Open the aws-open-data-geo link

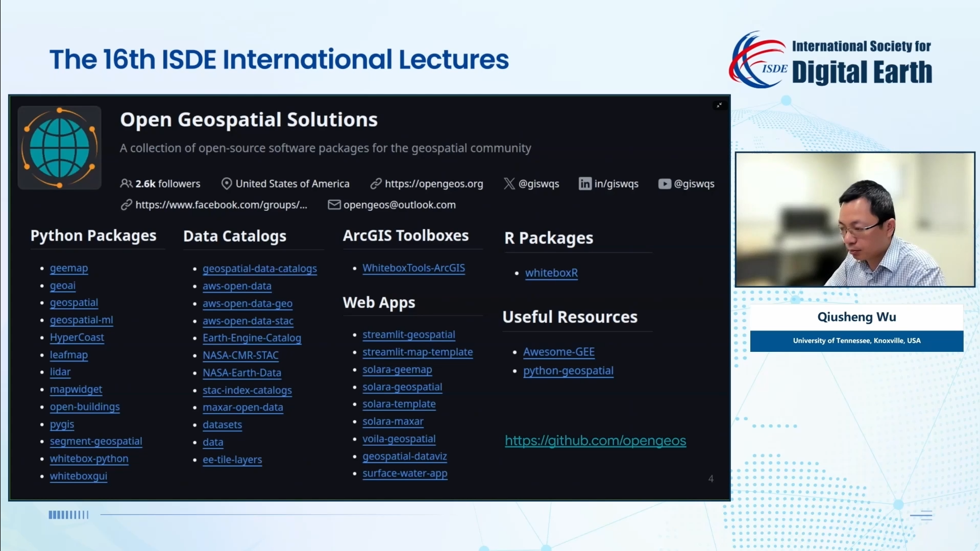click(x=248, y=303)
